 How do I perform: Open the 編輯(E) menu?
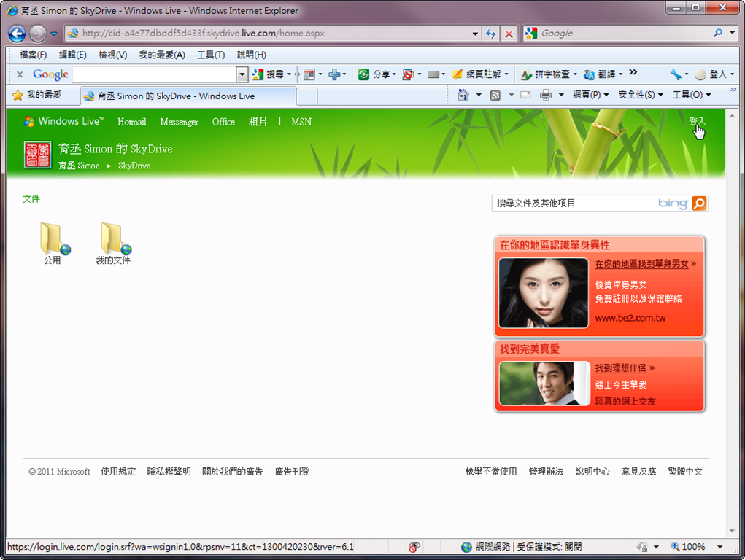73,55
